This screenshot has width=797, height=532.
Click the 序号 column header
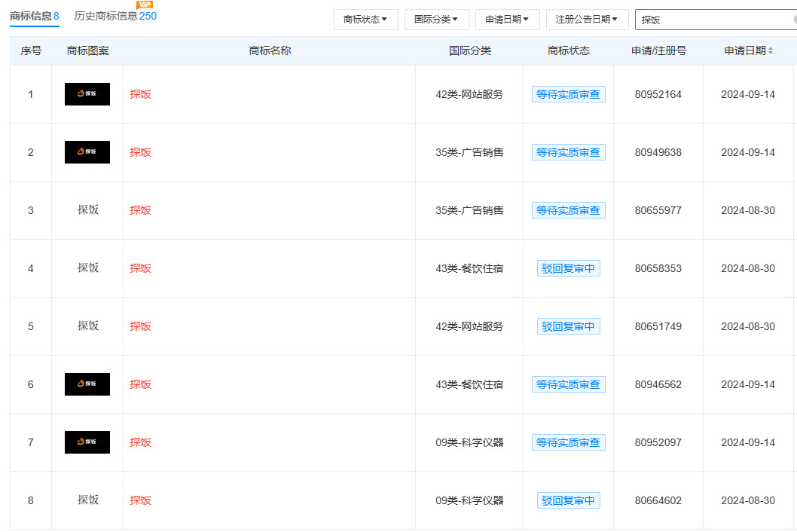pos(30,50)
